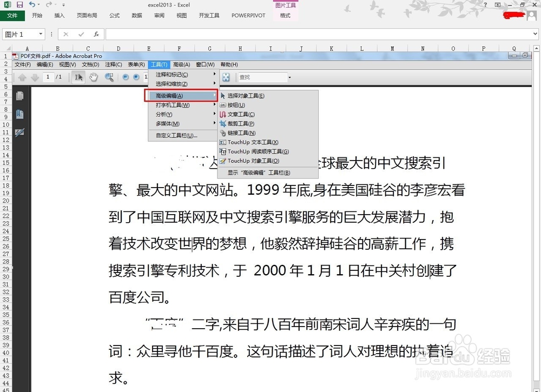Expand the formula bar with chevron
This screenshot has height=392, width=541.
(x=535, y=34)
